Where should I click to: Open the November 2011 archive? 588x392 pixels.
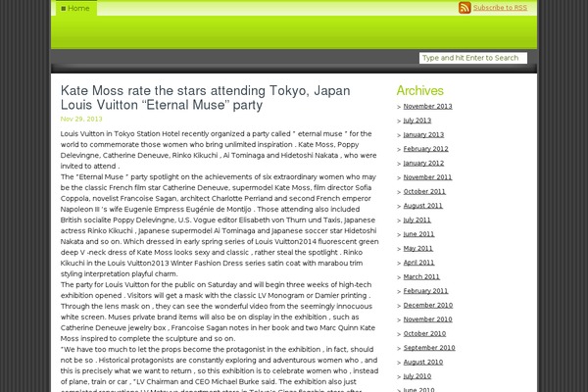(x=427, y=177)
